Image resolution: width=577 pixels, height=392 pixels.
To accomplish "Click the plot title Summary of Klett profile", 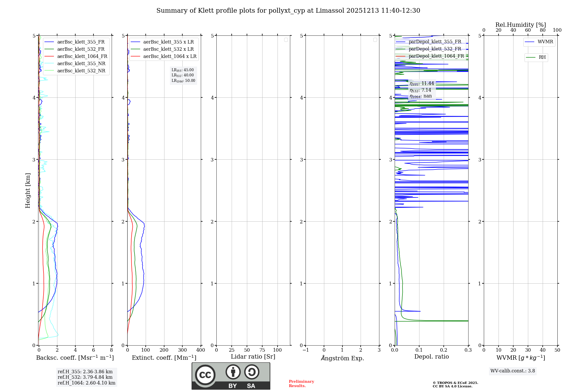I will (288, 11).
